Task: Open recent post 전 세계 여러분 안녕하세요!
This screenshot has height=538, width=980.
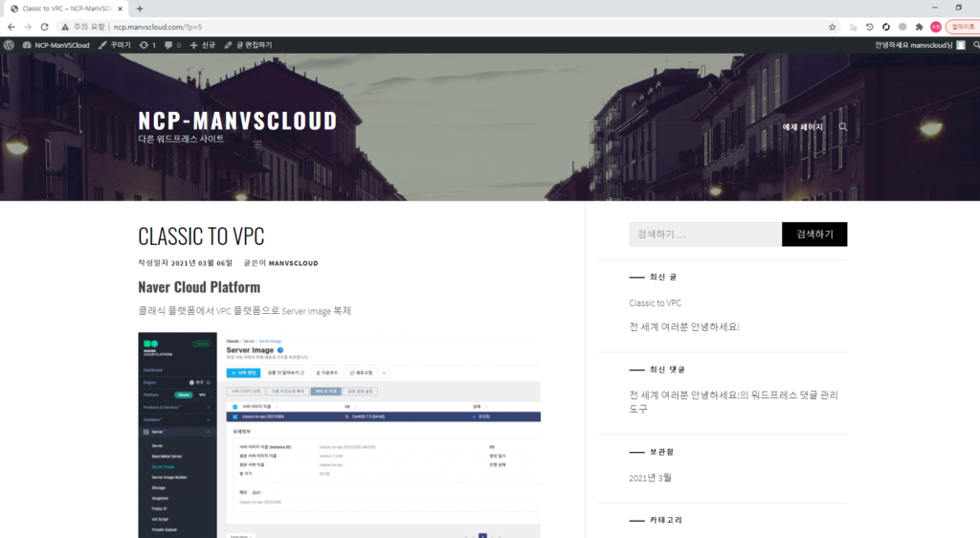Action: (683, 326)
